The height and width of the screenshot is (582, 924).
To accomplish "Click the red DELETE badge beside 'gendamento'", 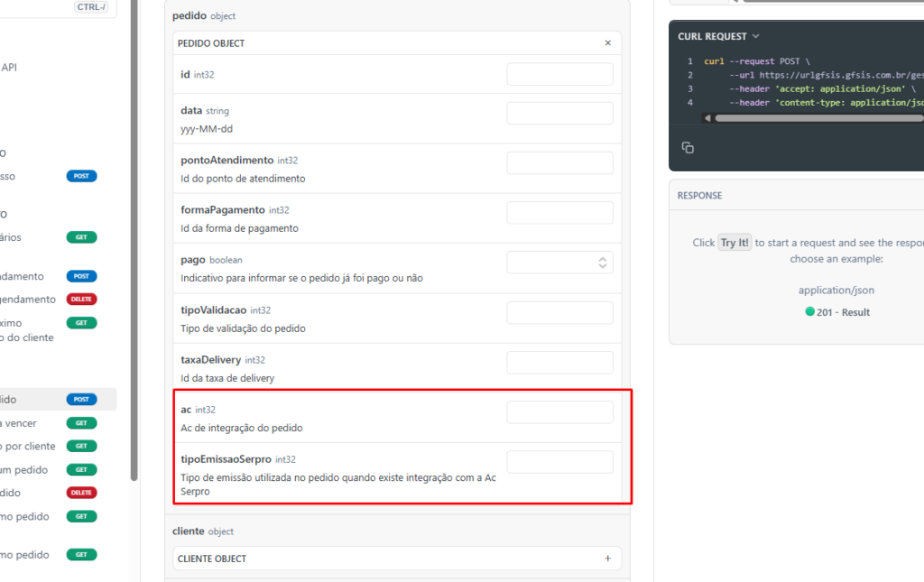I will tap(81, 300).
